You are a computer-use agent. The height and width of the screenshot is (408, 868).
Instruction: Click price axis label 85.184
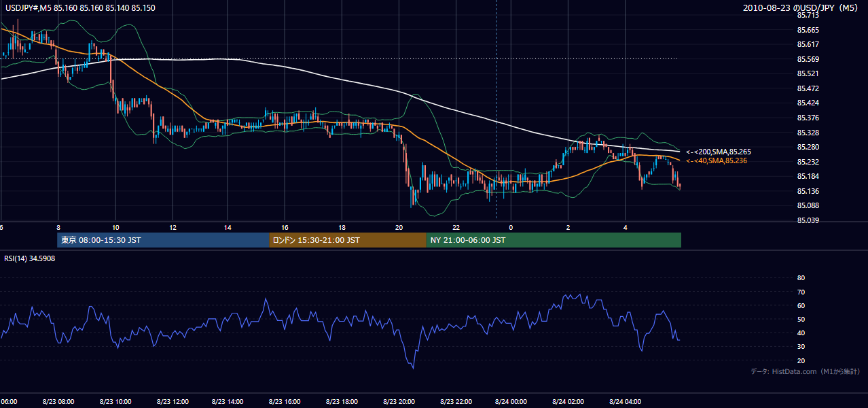(x=808, y=177)
